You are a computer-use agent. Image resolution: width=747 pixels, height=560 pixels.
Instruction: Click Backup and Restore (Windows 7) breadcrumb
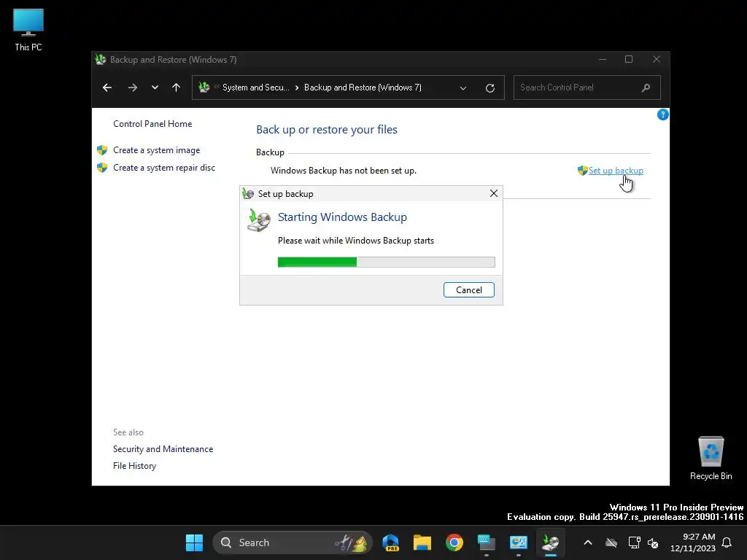pos(363,87)
